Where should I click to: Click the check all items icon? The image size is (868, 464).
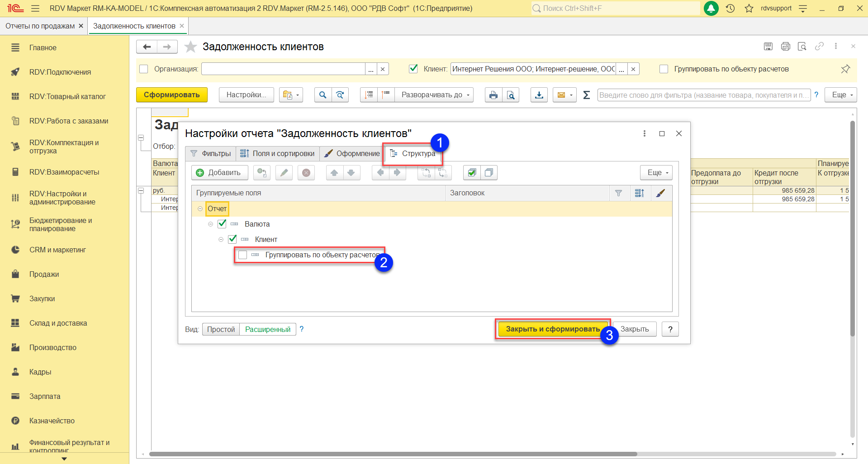point(472,173)
